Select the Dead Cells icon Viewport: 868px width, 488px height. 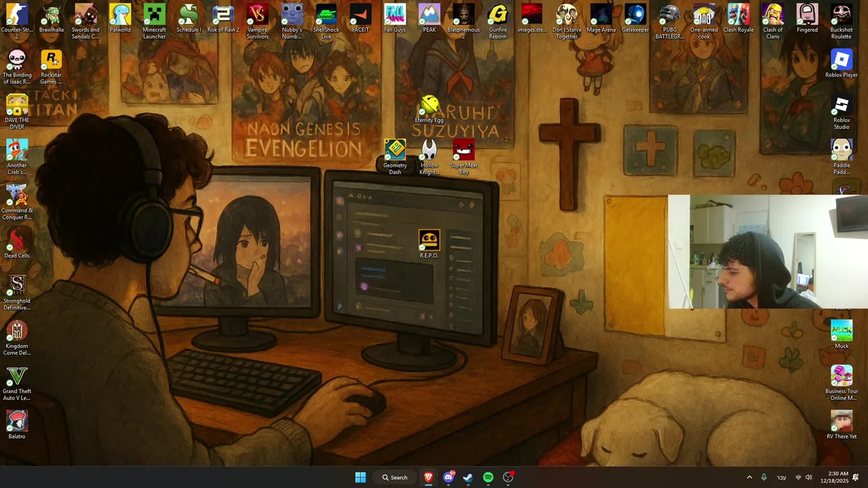point(17,244)
